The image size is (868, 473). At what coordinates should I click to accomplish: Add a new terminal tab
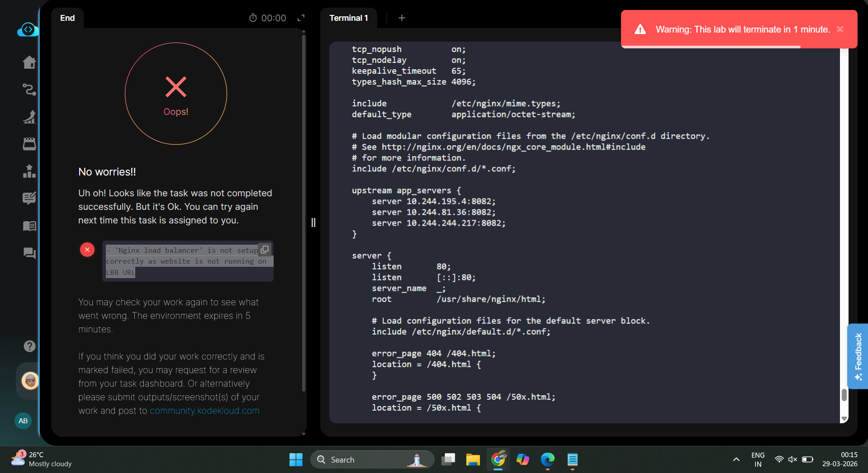pyautogui.click(x=402, y=18)
